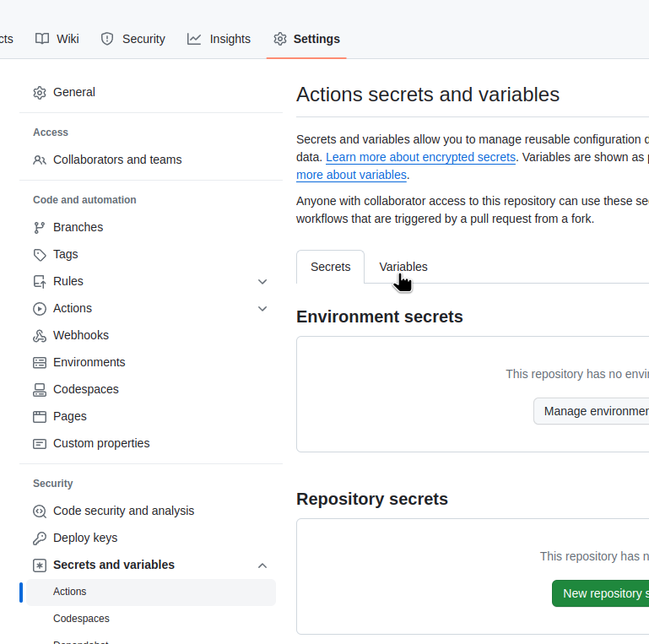The width and height of the screenshot is (649, 644).
Task: Expand the Rules section chevron
Action: point(262,282)
